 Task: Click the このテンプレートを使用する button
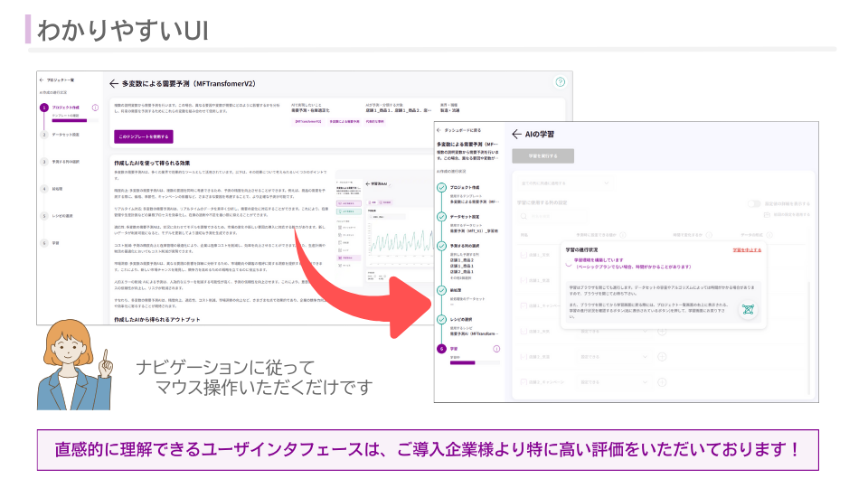pyautogui.click(x=143, y=136)
